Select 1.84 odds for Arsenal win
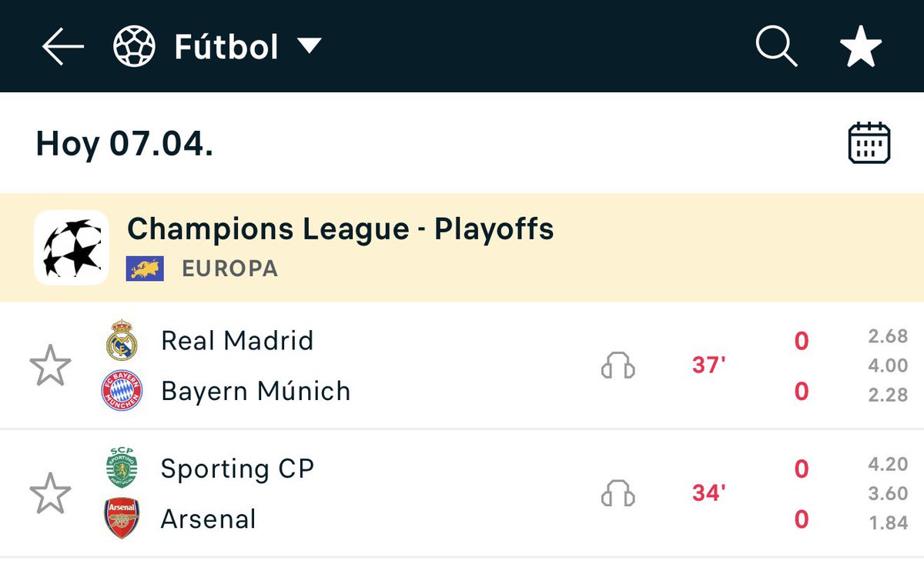The image size is (924, 584). [x=887, y=522]
